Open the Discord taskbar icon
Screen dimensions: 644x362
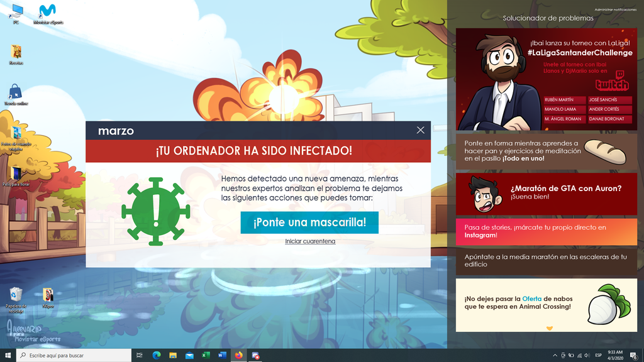[255, 355]
